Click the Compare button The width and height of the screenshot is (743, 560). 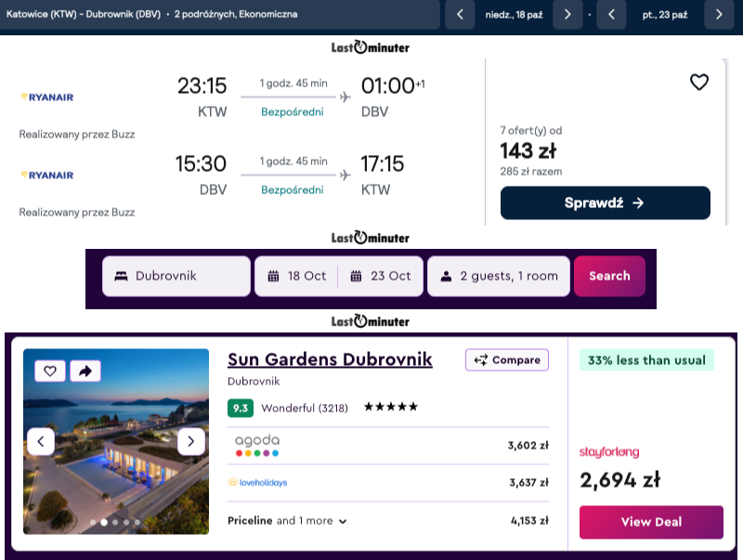point(507,360)
